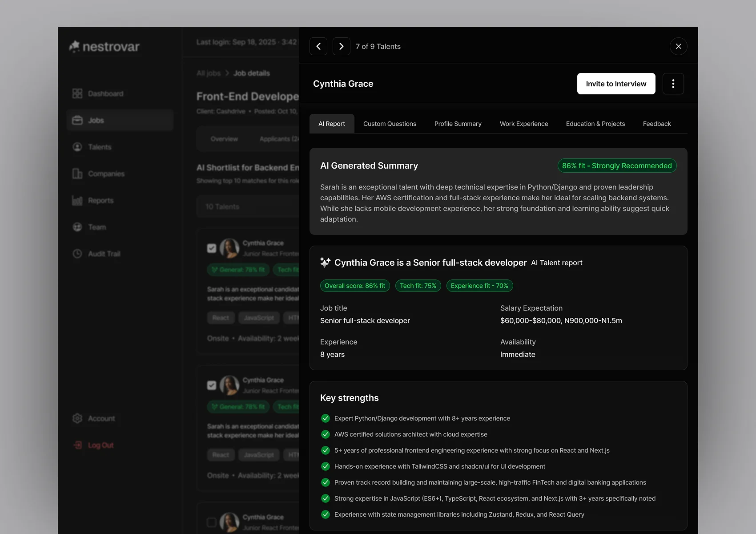
Task: Click General 78% fit badge on second card
Action: pyautogui.click(x=238, y=407)
